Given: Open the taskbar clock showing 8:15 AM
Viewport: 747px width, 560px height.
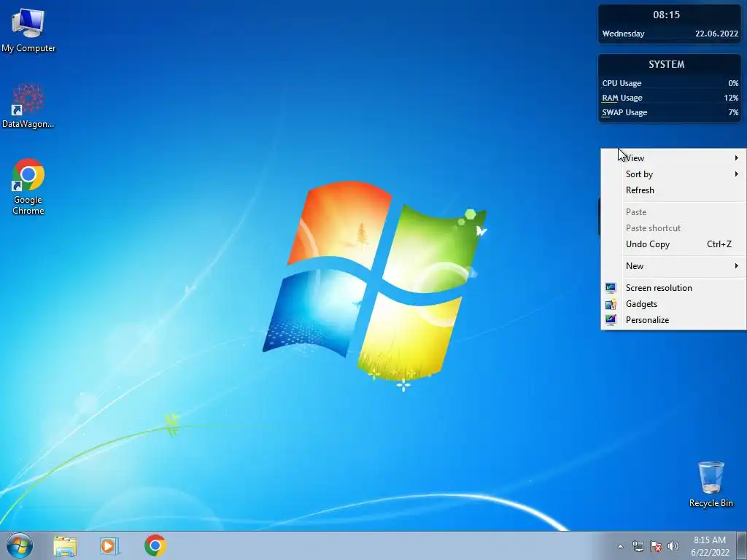Looking at the screenshot, I should [710, 546].
